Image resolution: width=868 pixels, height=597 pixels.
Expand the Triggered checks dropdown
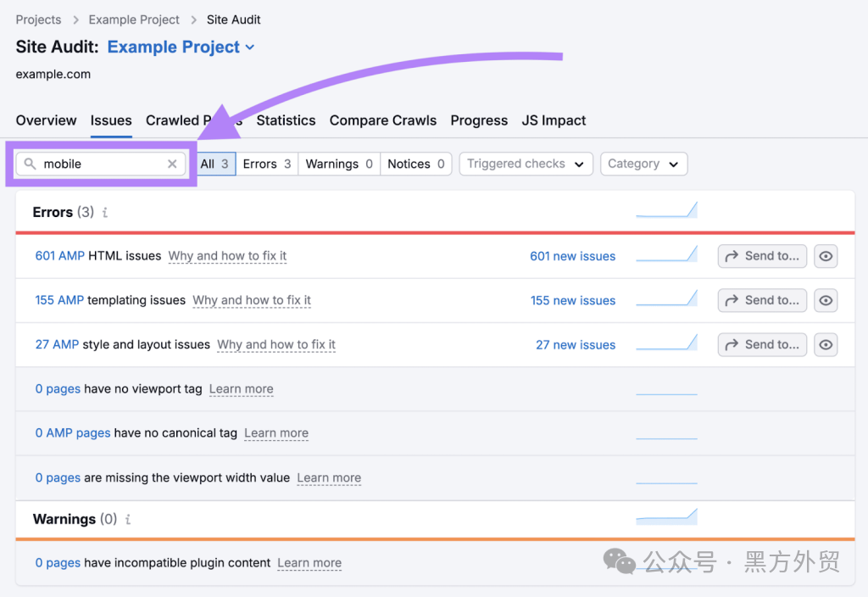pyautogui.click(x=526, y=164)
